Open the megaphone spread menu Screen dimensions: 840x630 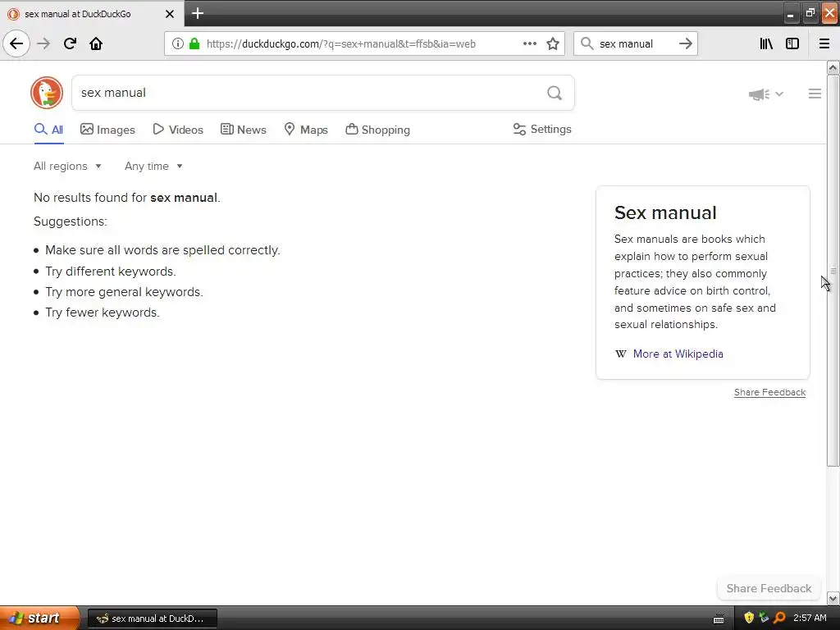coord(765,94)
